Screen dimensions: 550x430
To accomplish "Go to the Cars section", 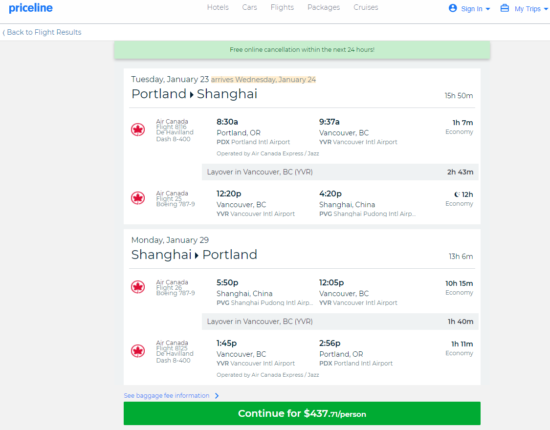I will pos(249,7).
